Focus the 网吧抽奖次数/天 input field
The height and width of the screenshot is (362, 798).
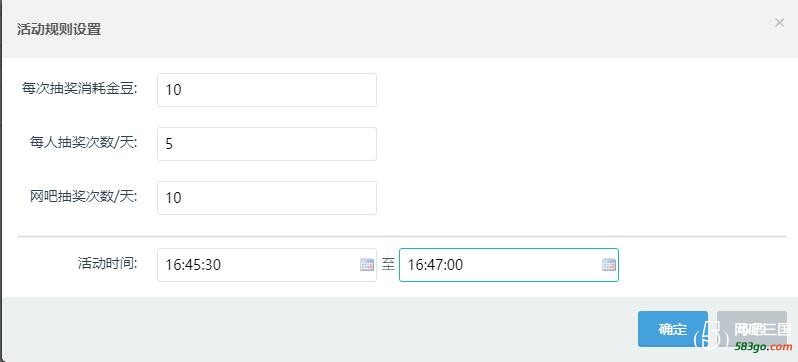click(267, 198)
